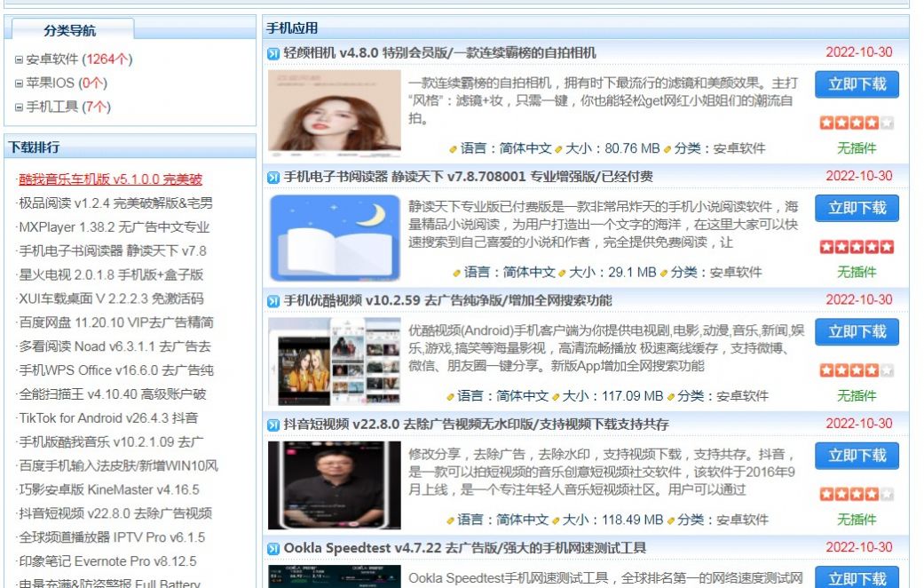
Task: Click 无插件 label under 静读天下 rating
Action: coord(857,272)
